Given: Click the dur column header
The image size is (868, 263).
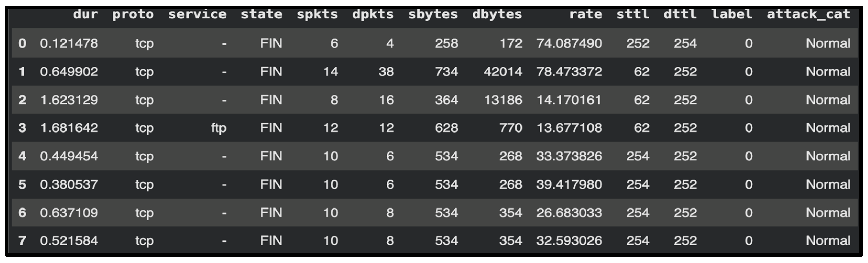Looking at the screenshot, I should pyautogui.click(x=86, y=14).
